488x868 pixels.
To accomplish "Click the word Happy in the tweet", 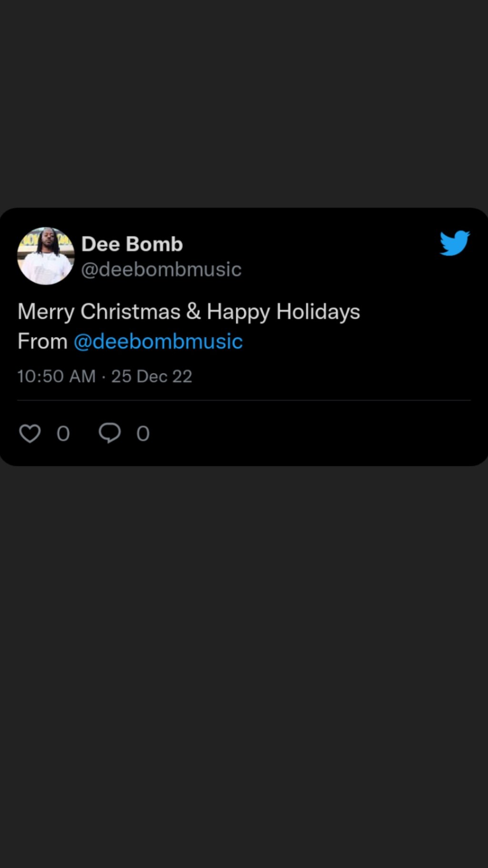I will tap(238, 312).
